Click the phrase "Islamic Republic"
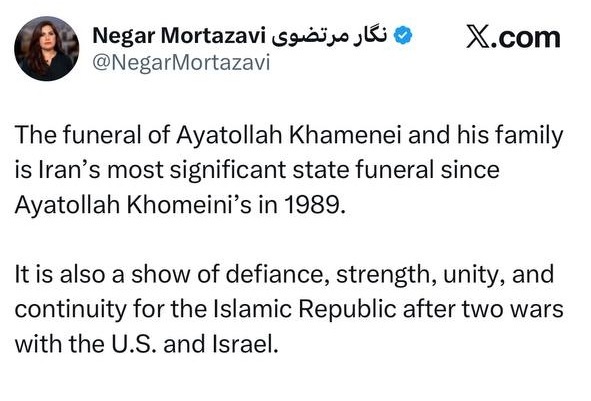This screenshot has width=591, height=401. click(x=305, y=309)
